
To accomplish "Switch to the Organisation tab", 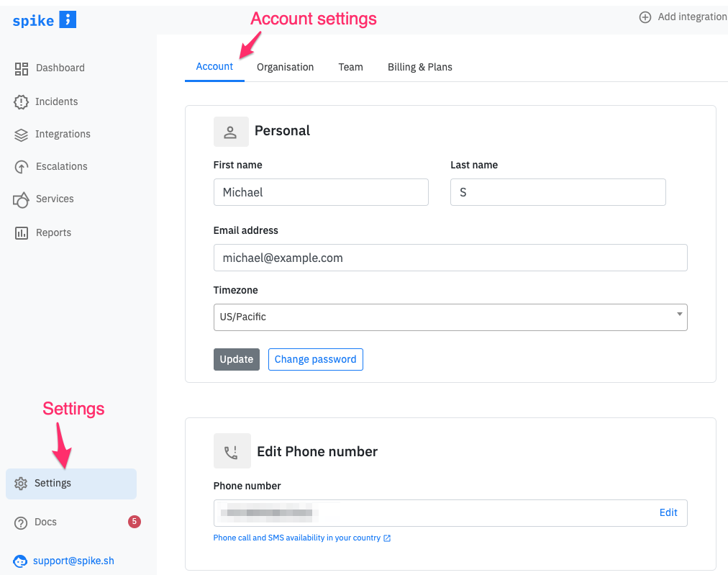I will pyautogui.click(x=285, y=67).
